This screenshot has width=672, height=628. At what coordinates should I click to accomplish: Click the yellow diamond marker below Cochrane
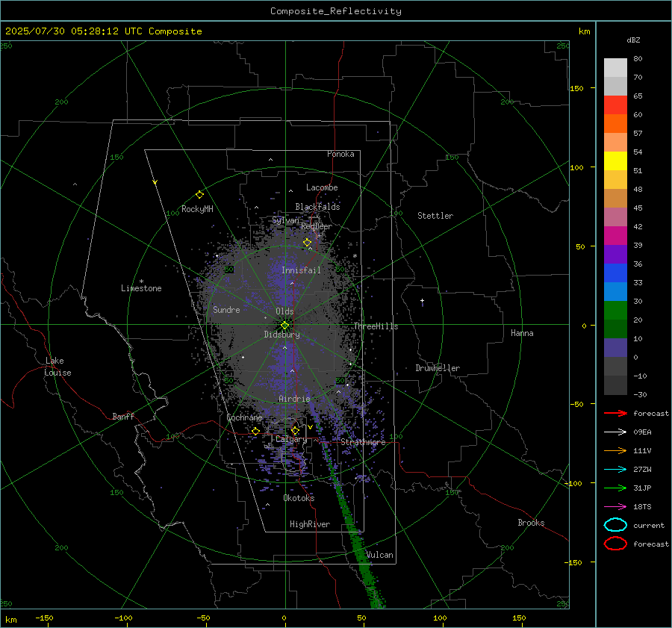tap(255, 432)
